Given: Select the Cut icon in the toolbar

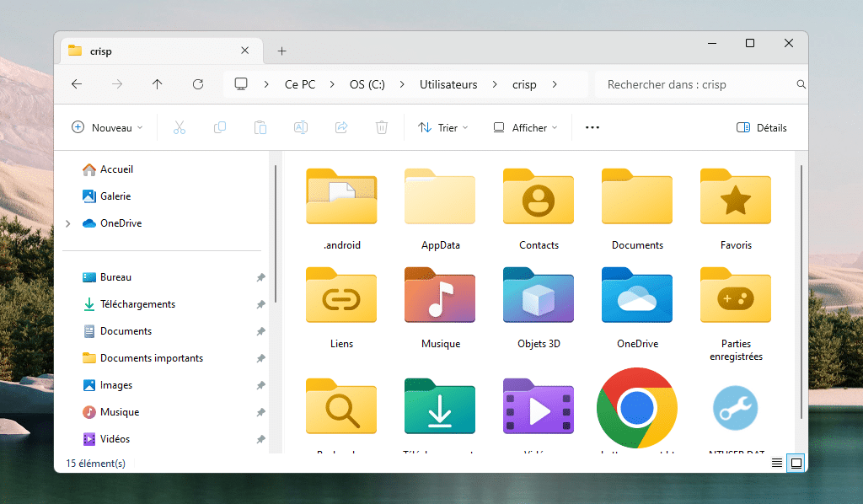Looking at the screenshot, I should tap(179, 127).
